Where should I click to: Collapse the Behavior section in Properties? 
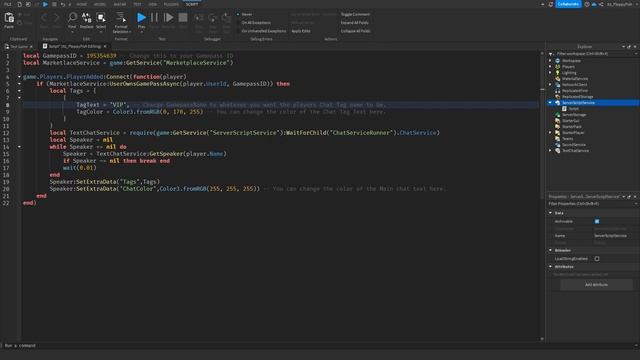pos(550,250)
